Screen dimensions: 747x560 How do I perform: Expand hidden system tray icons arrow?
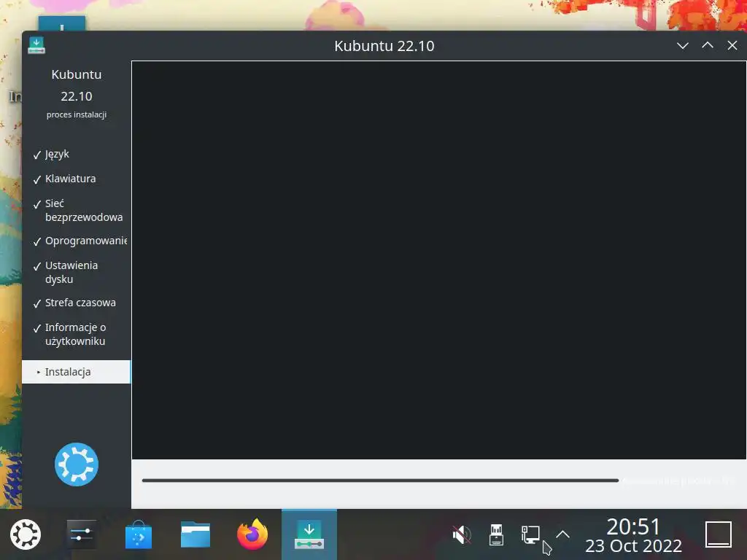click(x=562, y=534)
